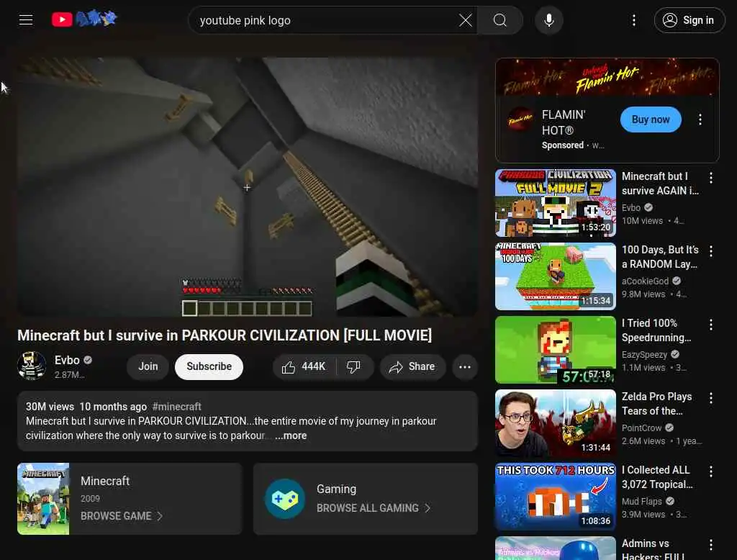The image size is (737, 560).
Task: Open menu for '100 Days' video
Action: (x=710, y=251)
